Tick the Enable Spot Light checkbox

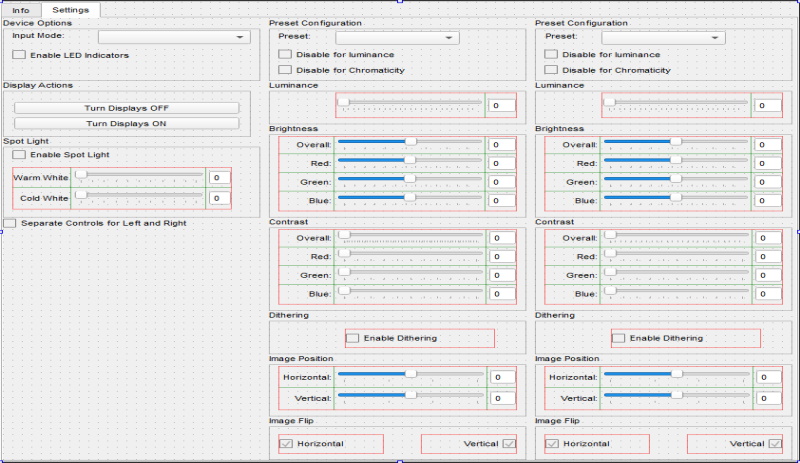(61, 155)
